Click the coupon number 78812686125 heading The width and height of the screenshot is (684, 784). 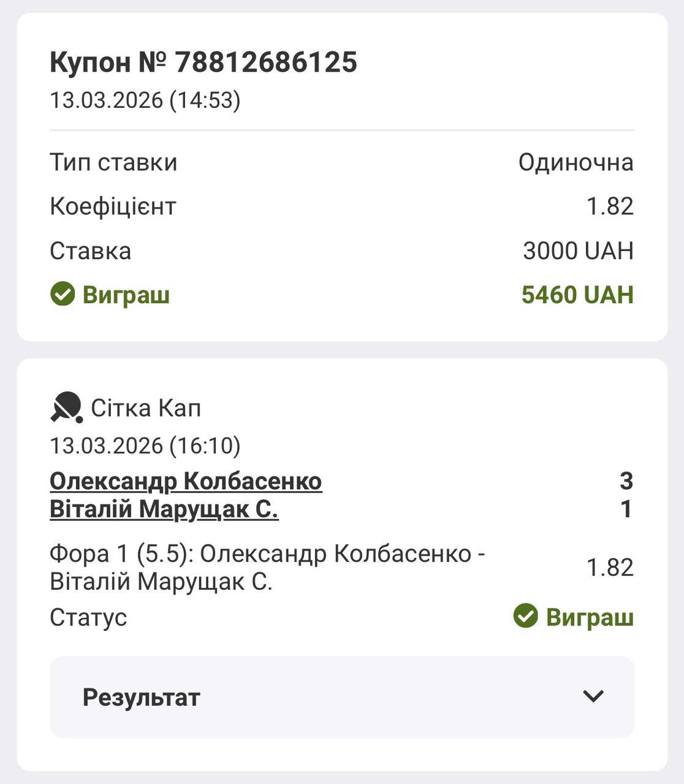coord(203,62)
